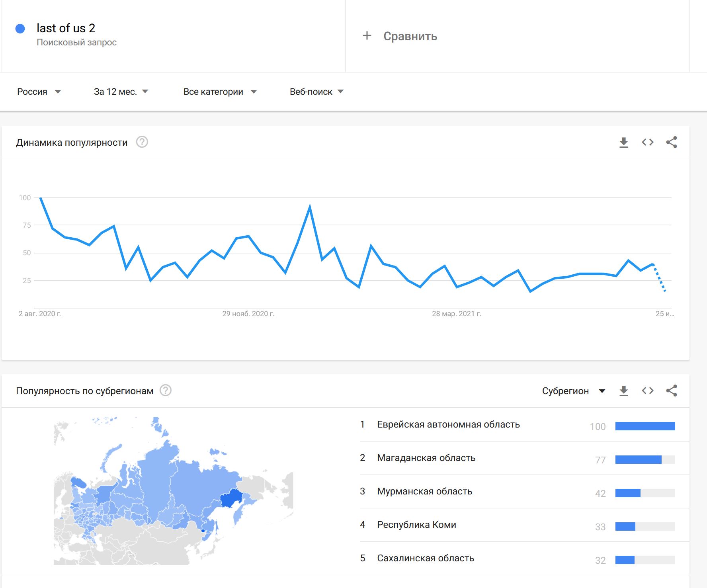Select Еврейская автономная область in the list
The width and height of the screenshot is (707, 588).
(x=448, y=425)
